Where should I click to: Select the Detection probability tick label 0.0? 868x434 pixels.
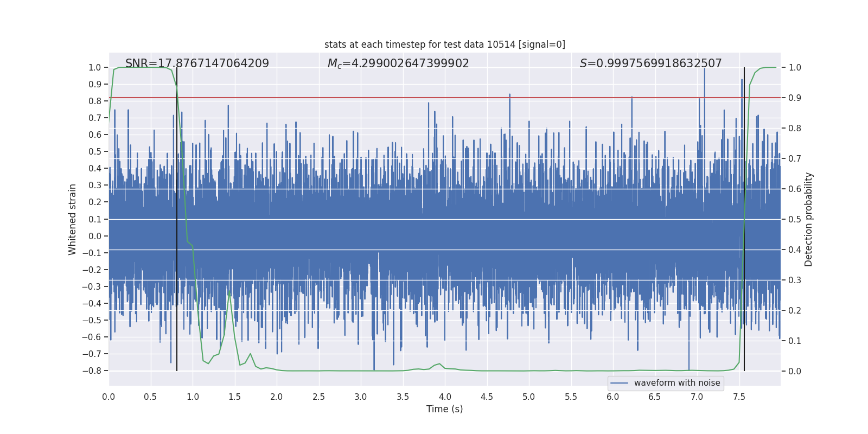(795, 372)
